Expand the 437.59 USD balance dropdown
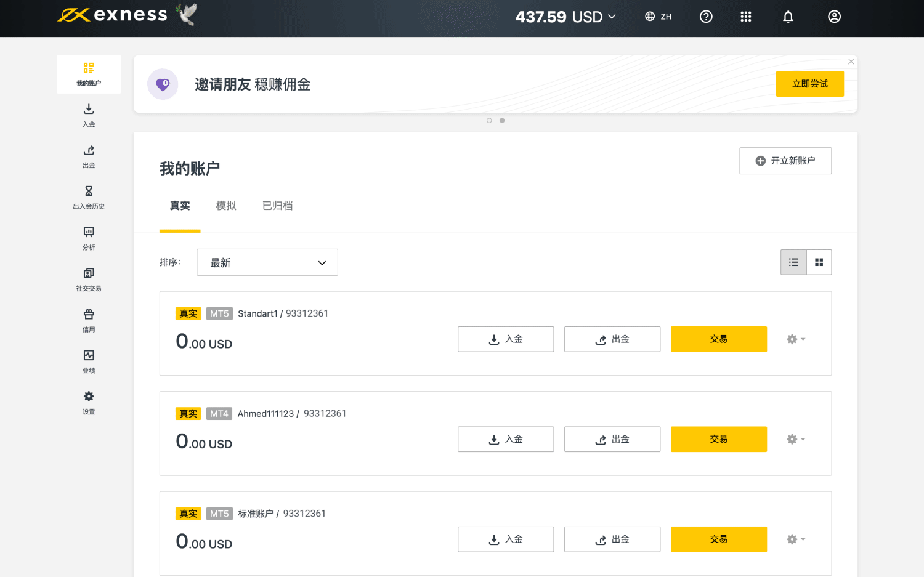This screenshot has width=924, height=577. click(565, 17)
